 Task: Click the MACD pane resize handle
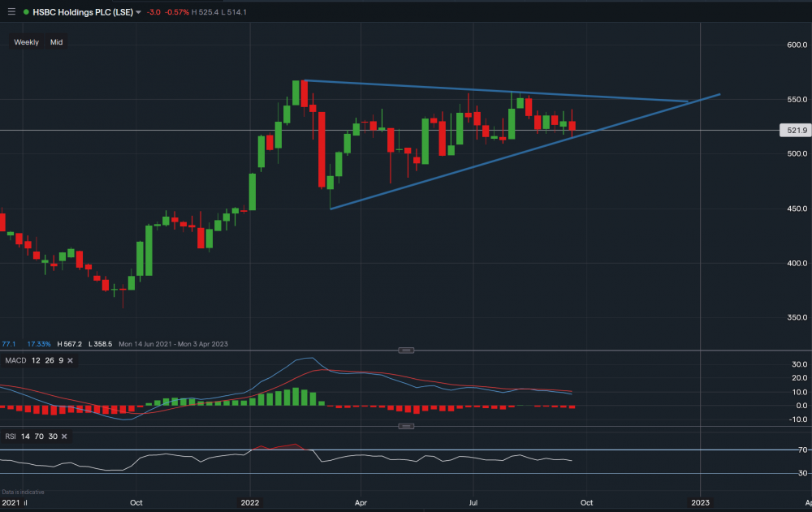point(406,350)
